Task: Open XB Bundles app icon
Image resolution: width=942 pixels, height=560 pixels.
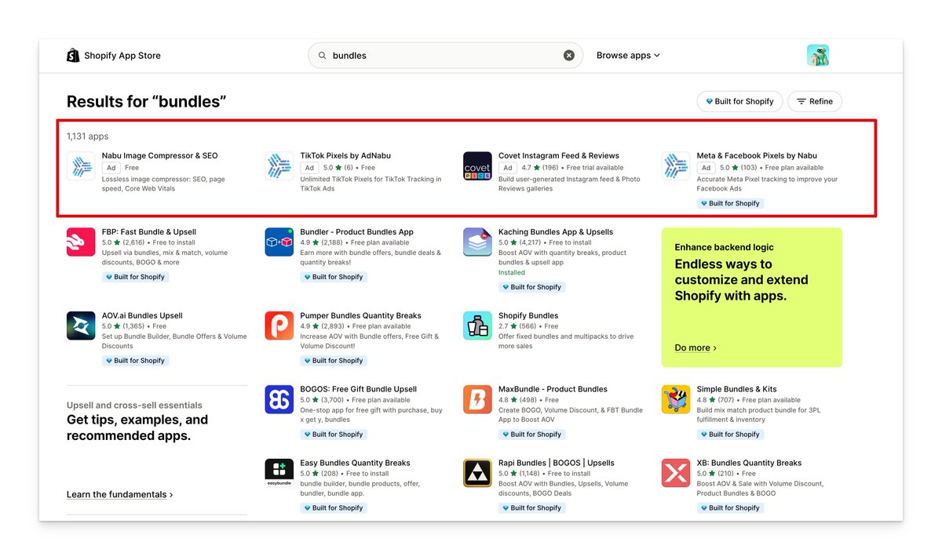Action: point(676,474)
